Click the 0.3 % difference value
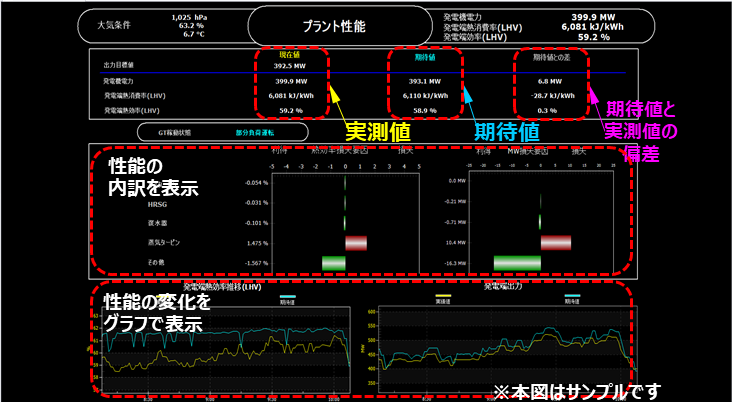The width and height of the screenshot is (732, 415). pos(547,111)
